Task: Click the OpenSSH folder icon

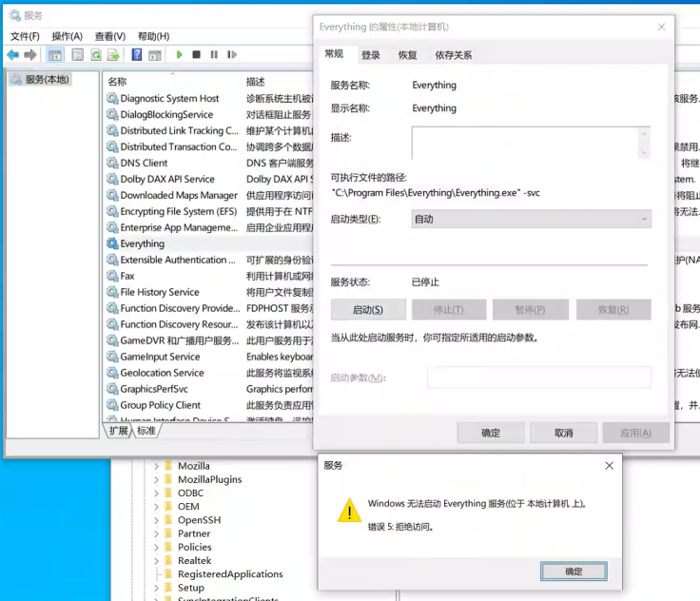Action: click(x=168, y=520)
